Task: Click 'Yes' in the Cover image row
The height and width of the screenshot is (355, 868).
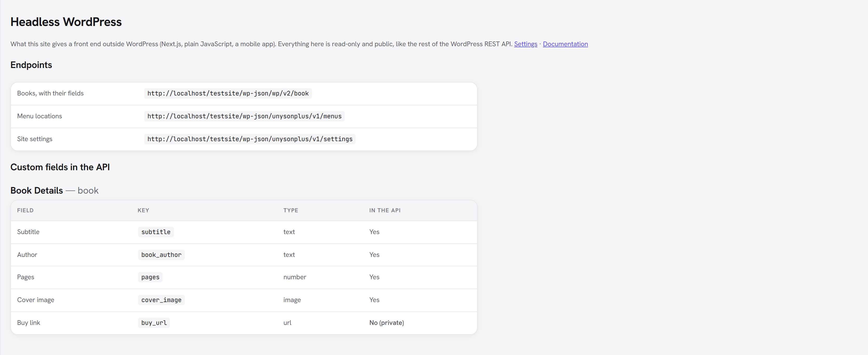Action: click(x=374, y=300)
